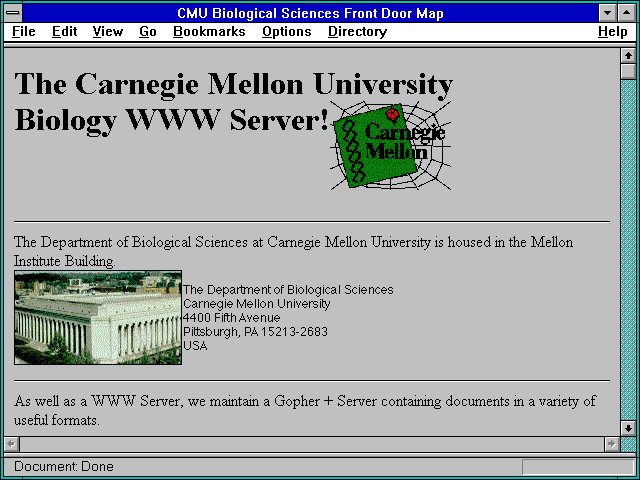
Task: Click the vertical scrollbar track below thumb
Action: coord(628,250)
